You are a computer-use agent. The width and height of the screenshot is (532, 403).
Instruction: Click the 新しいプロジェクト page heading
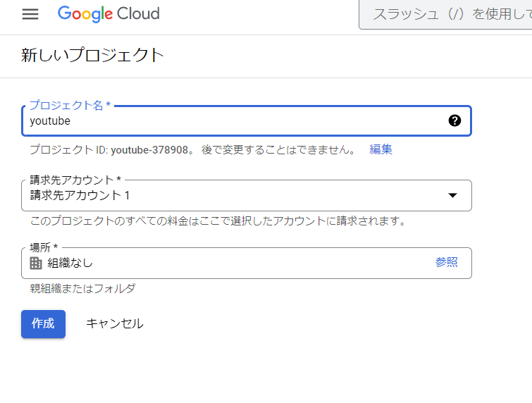pos(92,55)
